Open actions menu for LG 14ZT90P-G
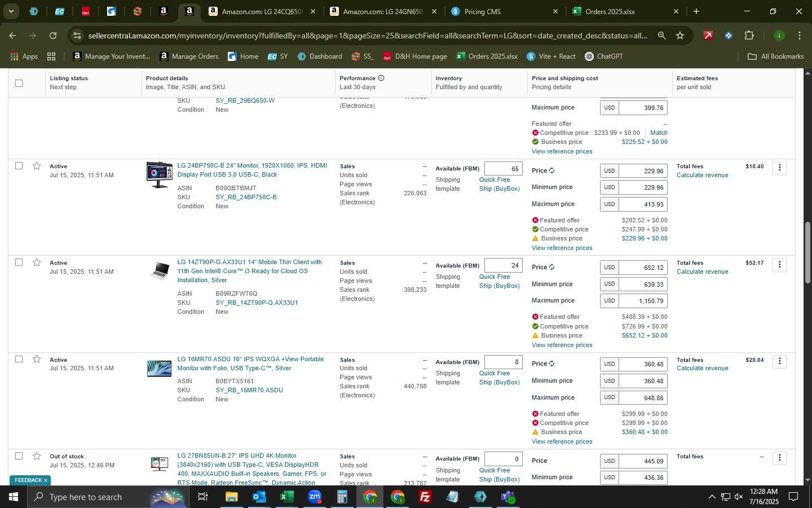 pos(780,264)
